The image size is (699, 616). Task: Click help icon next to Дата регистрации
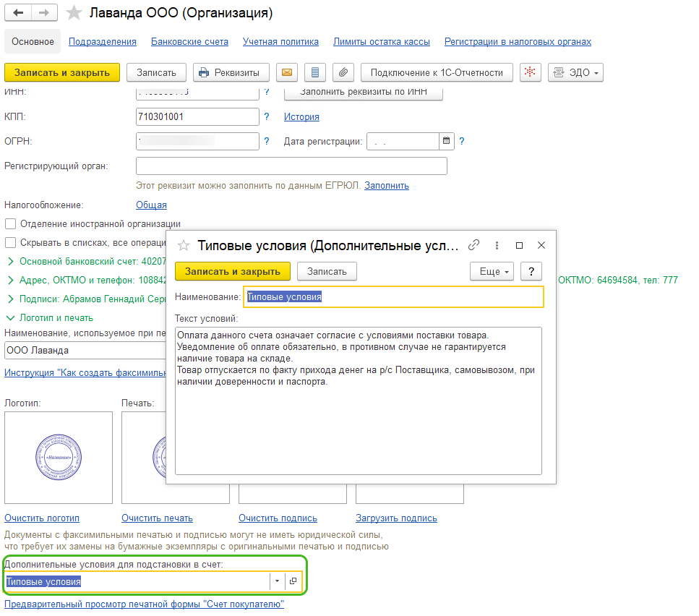click(462, 141)
